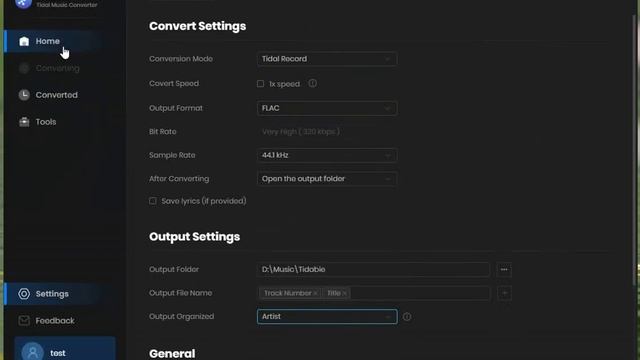Click the Converting sidebar icon

(x=24, y=68)
